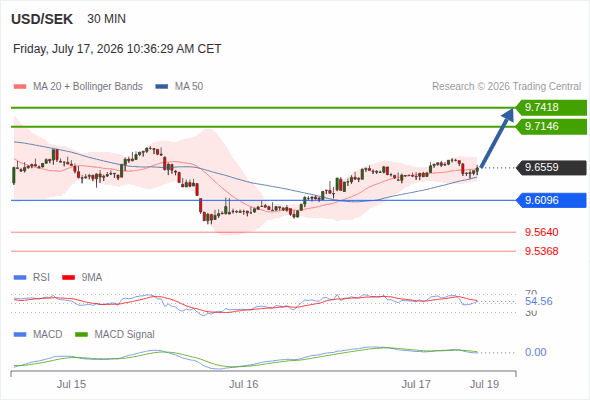Click the pink MA 20 legend swatch

(x=20, y=87)
